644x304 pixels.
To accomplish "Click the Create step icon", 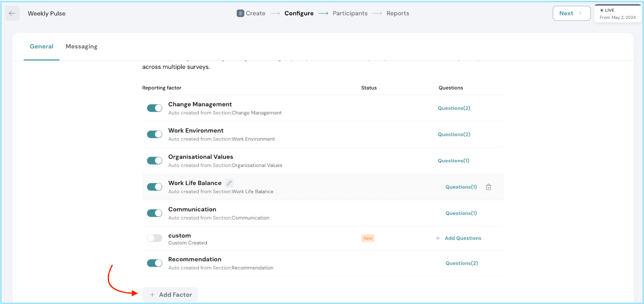I will click(240, 13).
